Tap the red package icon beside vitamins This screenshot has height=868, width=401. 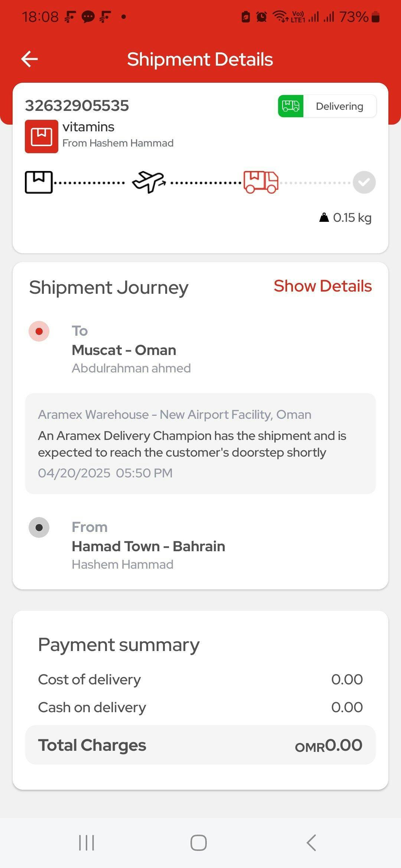point(42,137)
